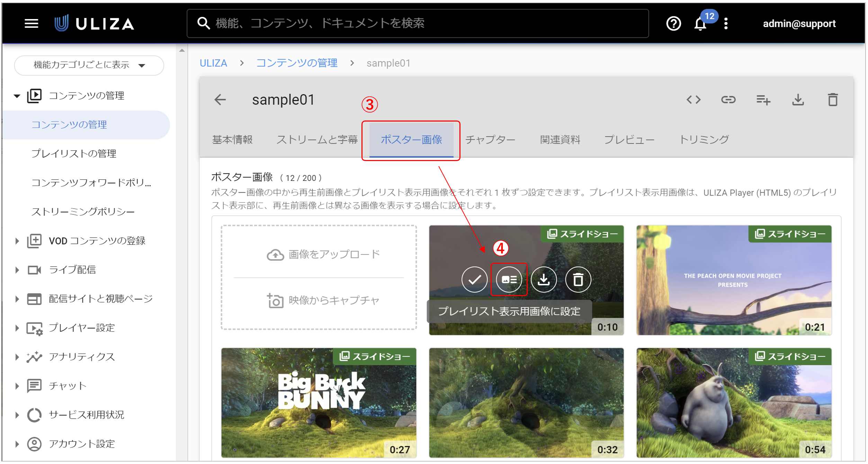Click the 0:27 Big Buck Bunny thumbnail
Image resolution: width=868 pixels, height=464 pixels.
pos(319,403)
